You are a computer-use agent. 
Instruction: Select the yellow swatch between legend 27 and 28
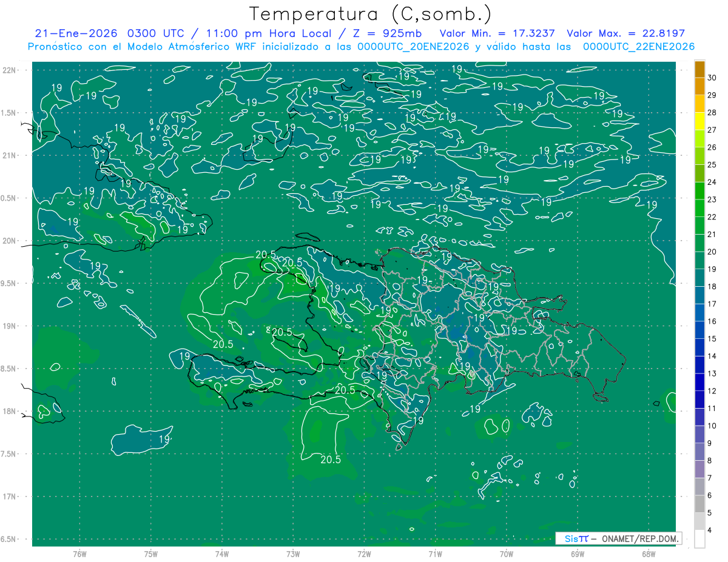coord(699,121)
